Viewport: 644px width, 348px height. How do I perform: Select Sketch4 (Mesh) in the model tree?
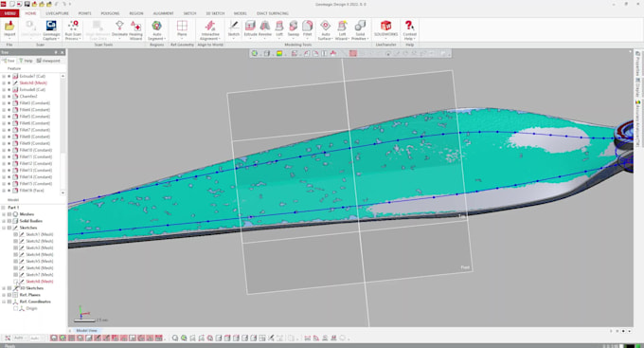point(40,255)
